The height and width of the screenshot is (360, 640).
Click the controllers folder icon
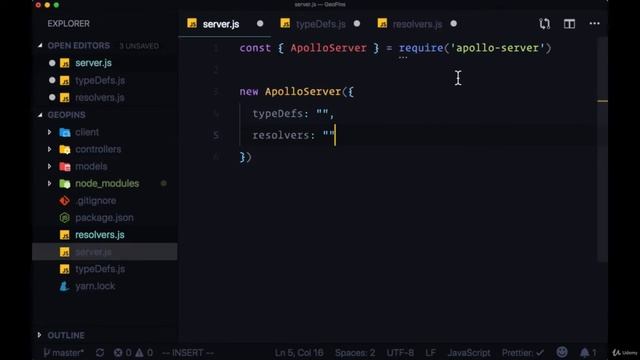pos(64,149)
